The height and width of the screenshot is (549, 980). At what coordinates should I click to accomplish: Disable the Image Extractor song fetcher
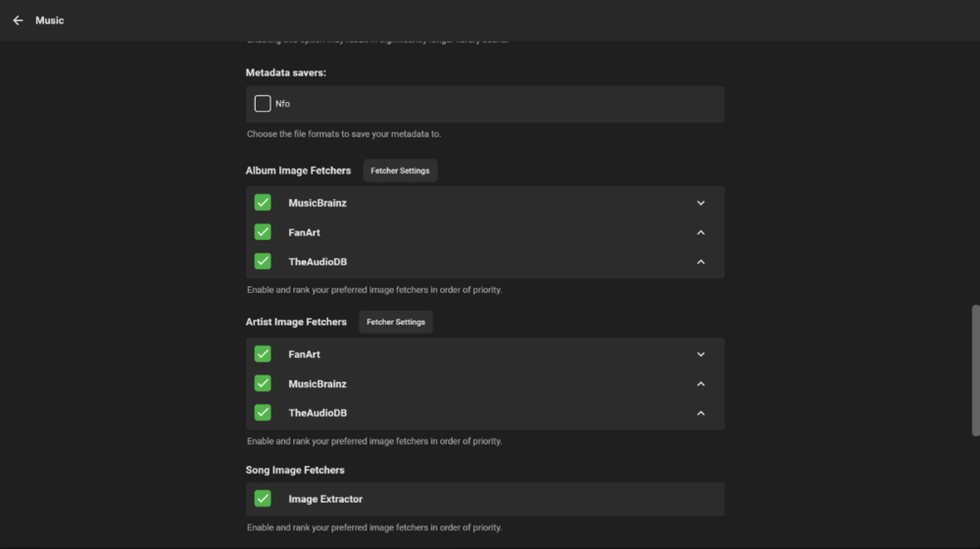pyautogui.click(x=263, y=498)
